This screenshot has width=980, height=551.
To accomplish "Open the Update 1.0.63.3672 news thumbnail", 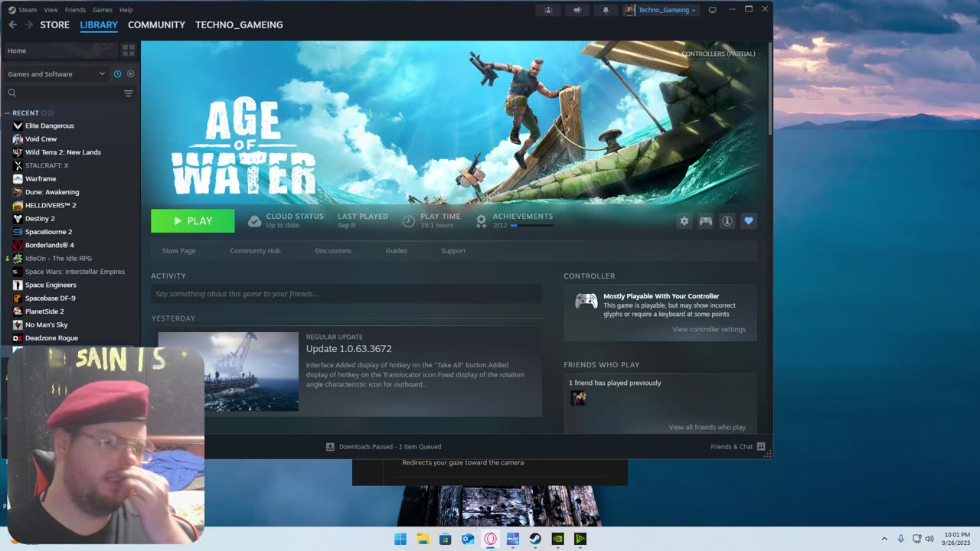I will (228, 371).
